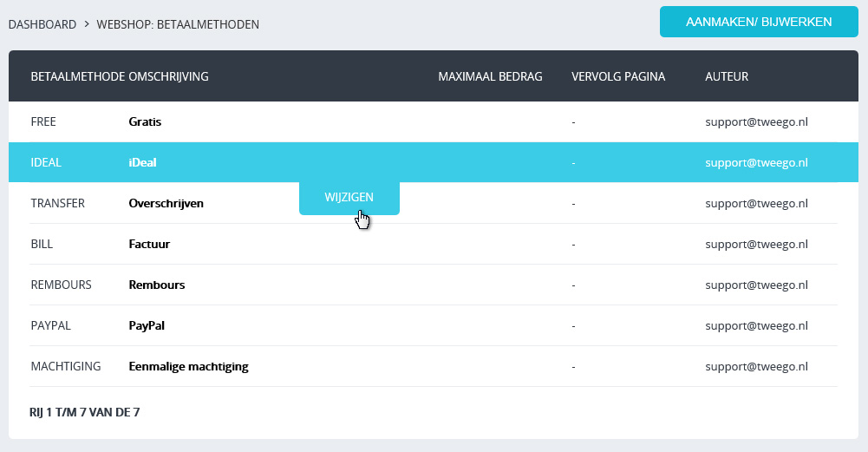The height and width of the screenshot is (452, 868).
Task: Click the BILL payment code cell
Action: [42, 245]
